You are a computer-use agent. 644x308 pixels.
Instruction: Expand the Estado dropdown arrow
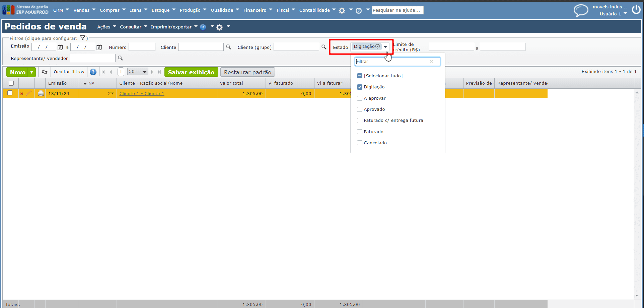tap(385, 47)
